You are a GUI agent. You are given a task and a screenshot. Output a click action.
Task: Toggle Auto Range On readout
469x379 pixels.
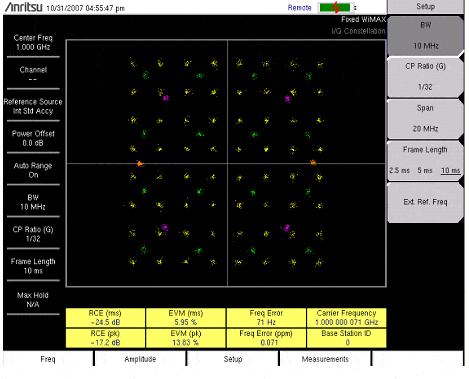coord(33,170)
